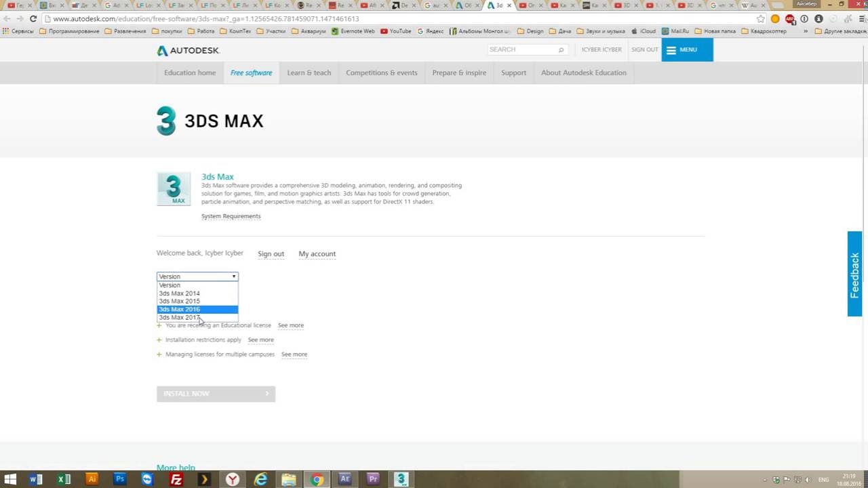The image size is (868, 488).
Task: Open the My account link
Action: tap(317, 254)
